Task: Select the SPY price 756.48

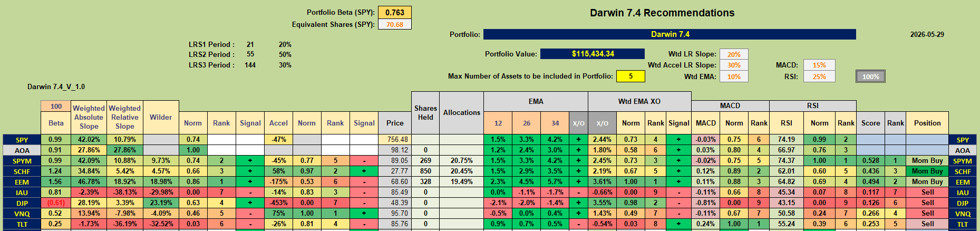Action: pyautogui.click(x=395, y=139)
